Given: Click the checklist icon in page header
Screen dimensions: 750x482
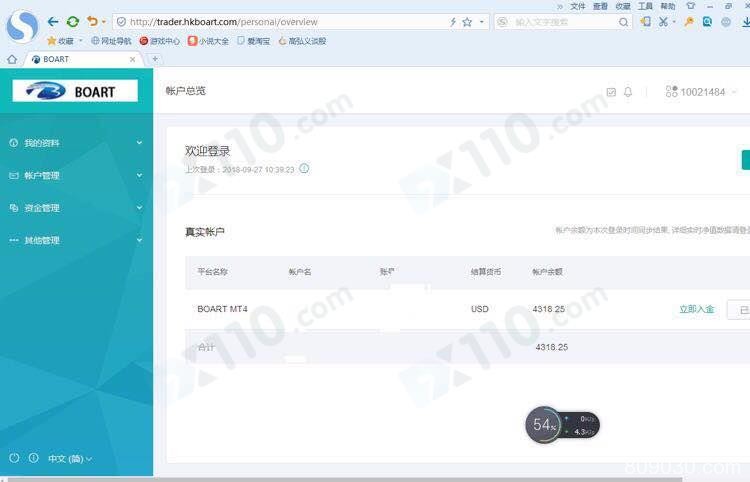Looking at the screenshot, I should [x=611, y=92].
